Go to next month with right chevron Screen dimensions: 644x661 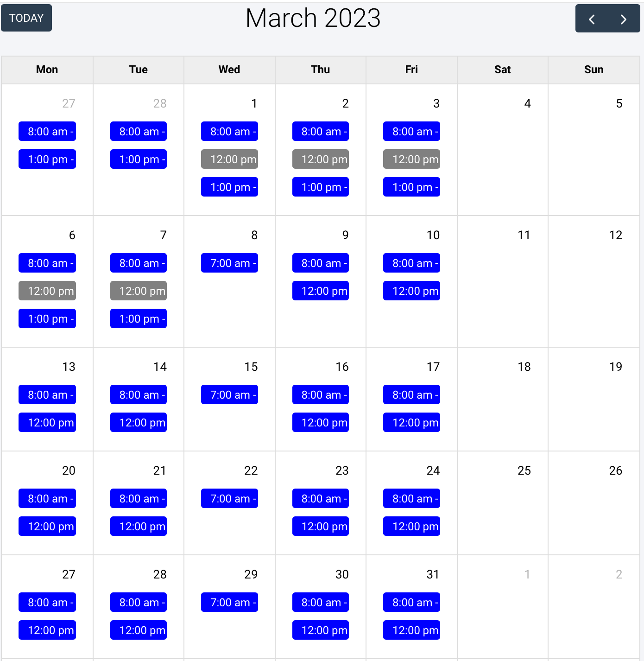tap(624, 19)
